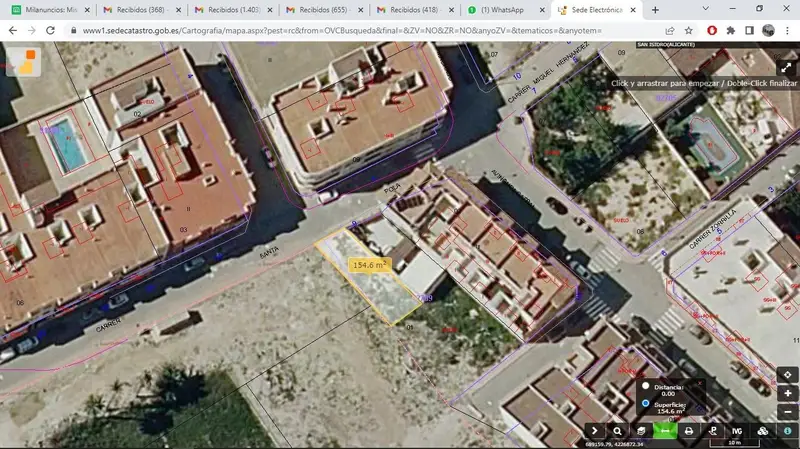This screenshot has height=449, width=800.
Task: Expand the map to fullscreen
Action: (786, 67)
